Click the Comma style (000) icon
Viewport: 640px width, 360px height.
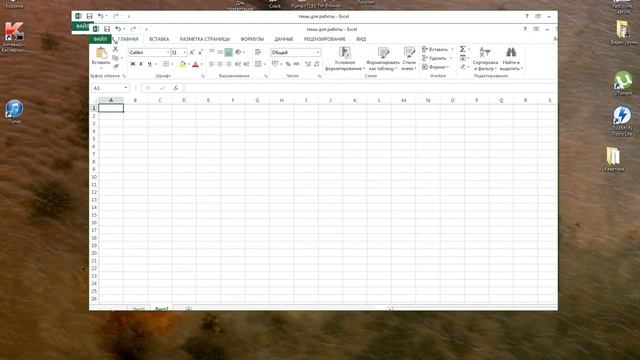click(x=297, y=64)
